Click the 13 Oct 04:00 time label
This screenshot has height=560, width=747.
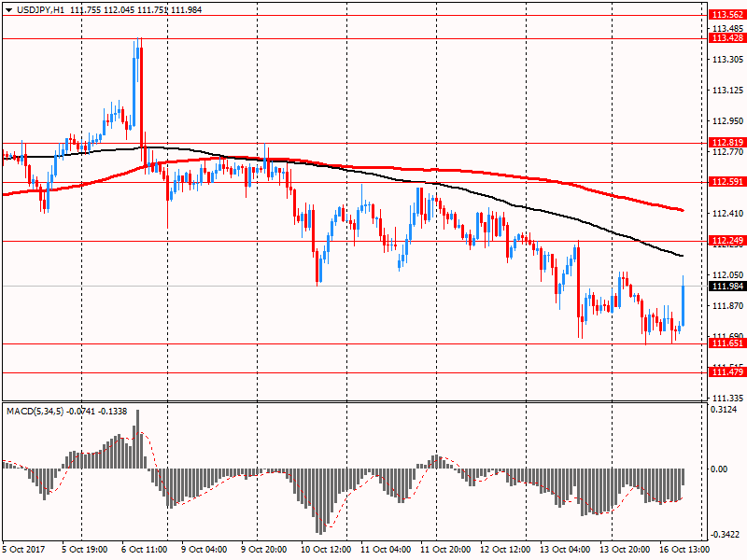tap(565, 549)
